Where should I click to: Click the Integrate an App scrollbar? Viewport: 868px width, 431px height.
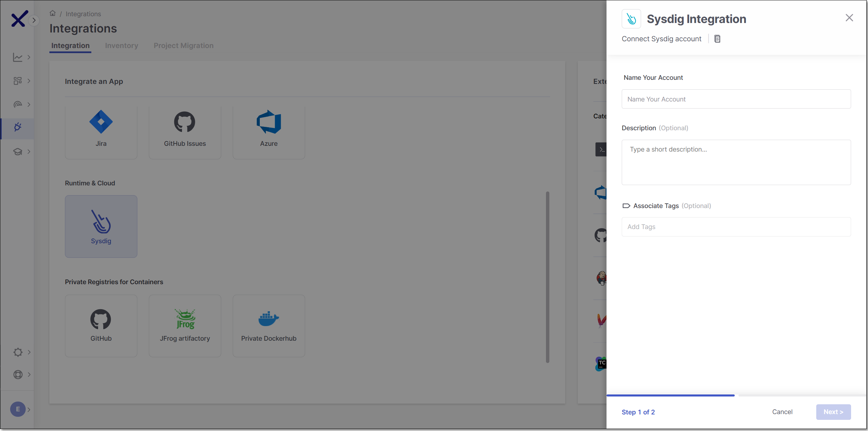click(547, 277)
